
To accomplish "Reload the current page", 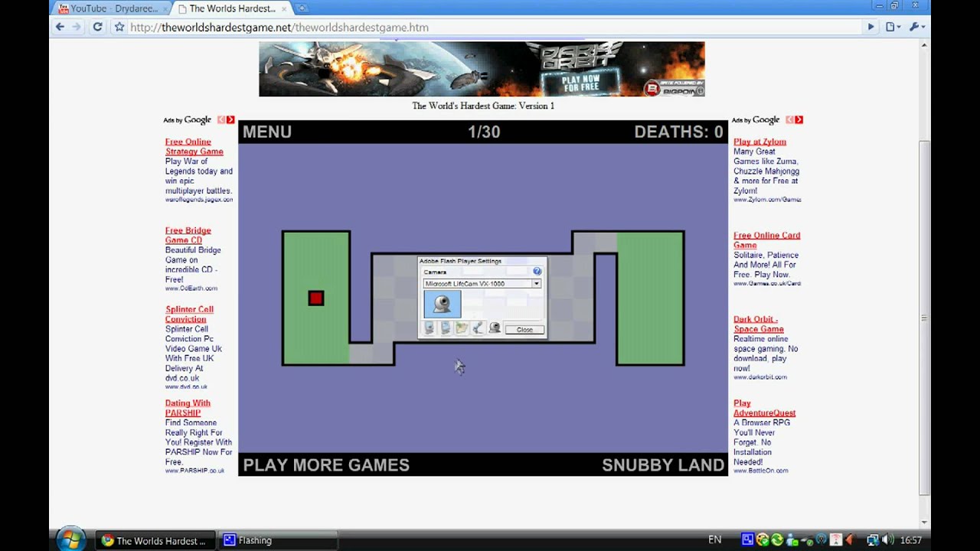I will pos(97,27).
